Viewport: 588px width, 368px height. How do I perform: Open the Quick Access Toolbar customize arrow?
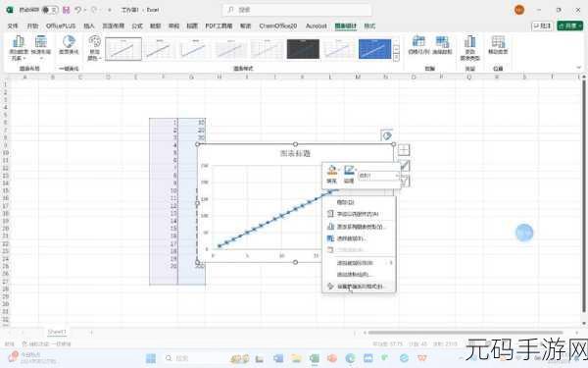[110, 10]
